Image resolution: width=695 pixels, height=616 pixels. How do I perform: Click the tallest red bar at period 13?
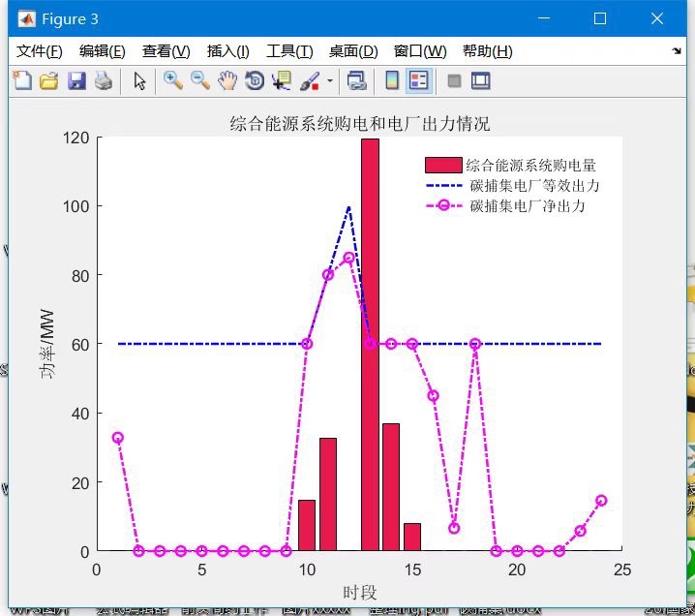coord(370,345)
